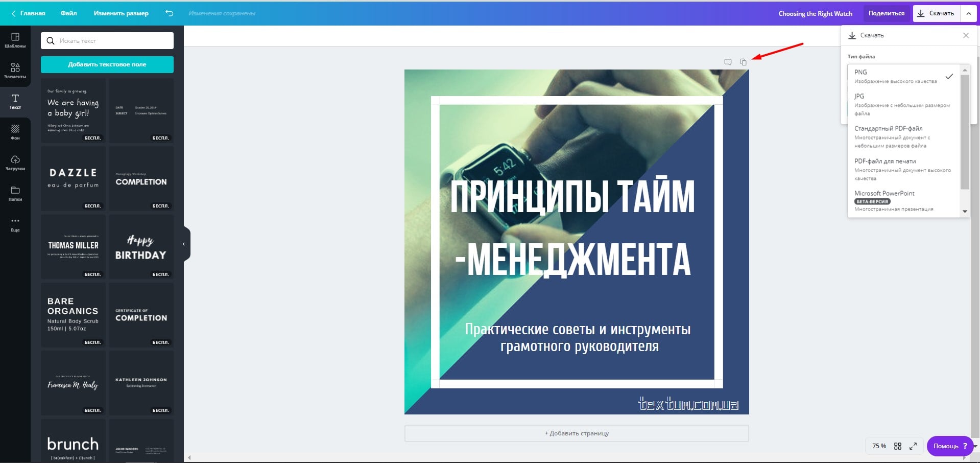This screenshot has height=463, width=980.
Task: Select the DAZZLE eau de parfum template
Action: tap(73, 178)
